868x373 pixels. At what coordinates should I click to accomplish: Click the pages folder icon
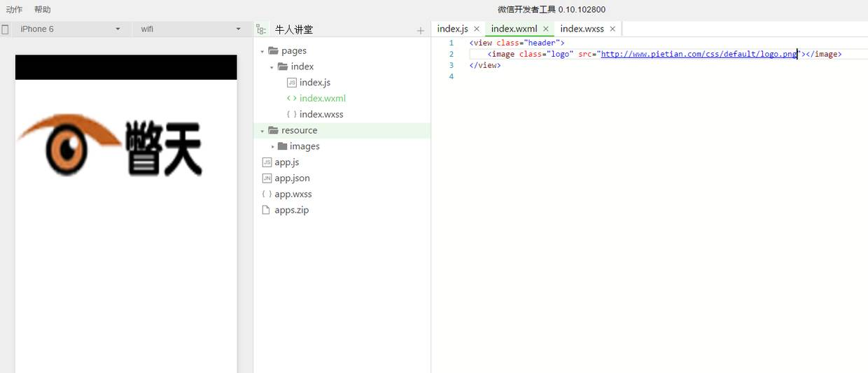coord(274,50)
